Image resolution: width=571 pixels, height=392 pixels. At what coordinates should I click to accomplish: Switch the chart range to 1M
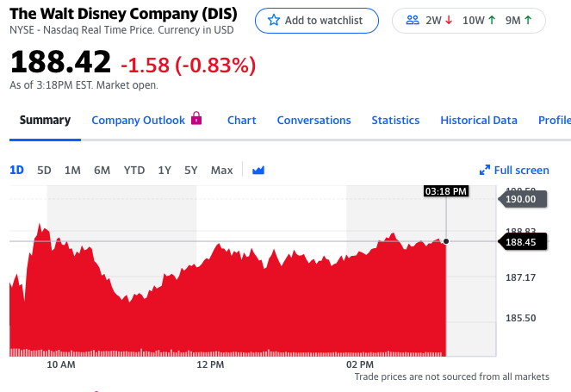[72, 170]
